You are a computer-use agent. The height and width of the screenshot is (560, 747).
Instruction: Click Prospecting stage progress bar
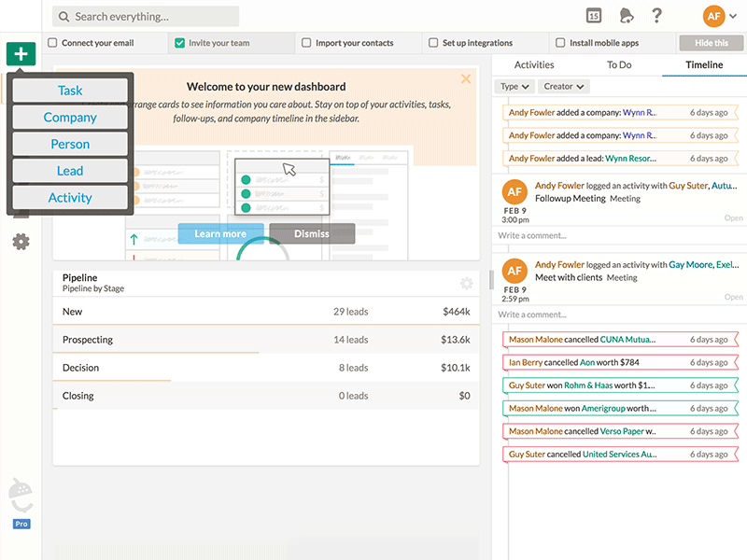click(156, 353)
